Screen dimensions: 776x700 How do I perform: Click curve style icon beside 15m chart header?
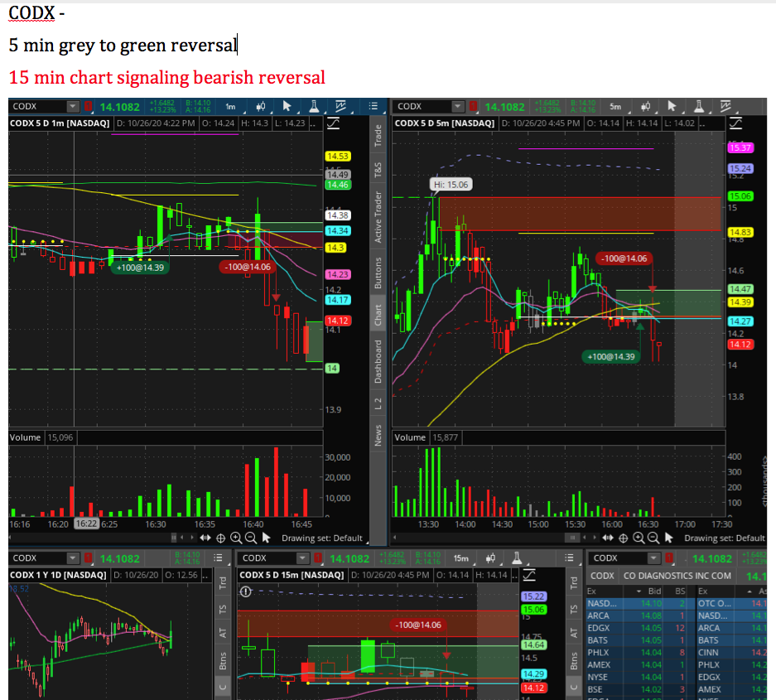(x=529, y=575)
